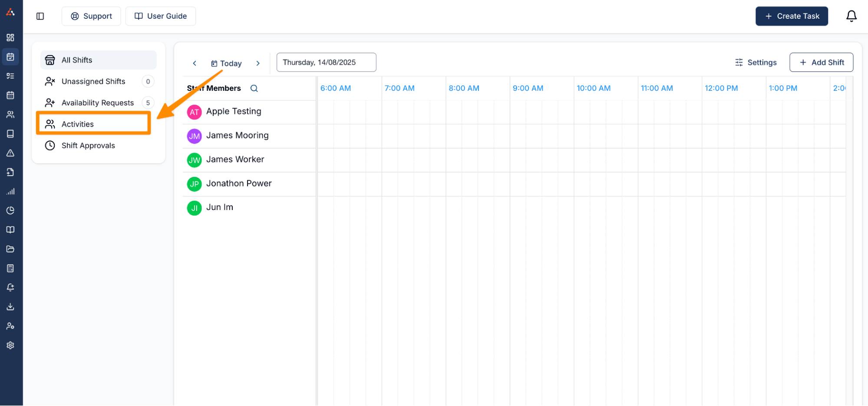Screen dimensions: 868x406
Task: Click the calculator icon in sidebar
Action: tap(10, 269)
